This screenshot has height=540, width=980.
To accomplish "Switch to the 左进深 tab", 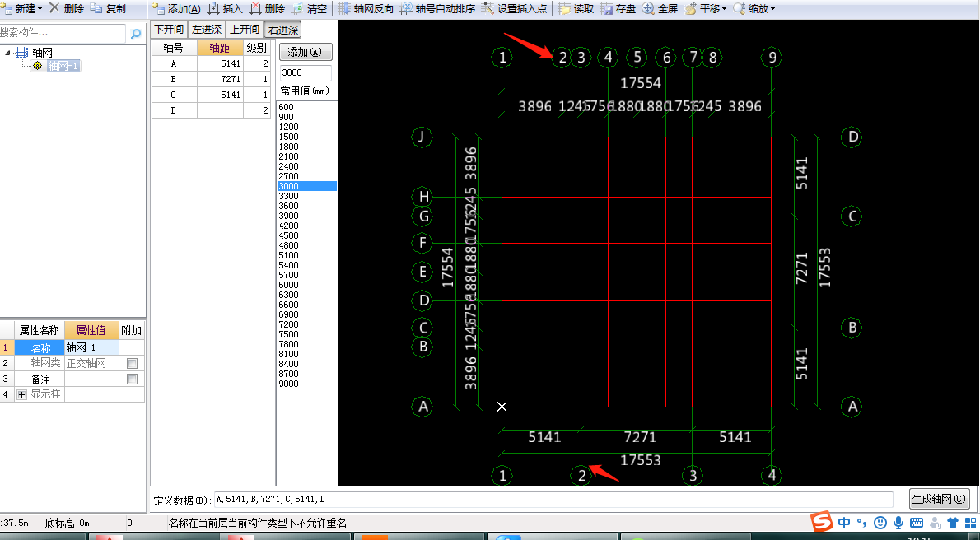I will pyautogui.click(x=207, y=30).
